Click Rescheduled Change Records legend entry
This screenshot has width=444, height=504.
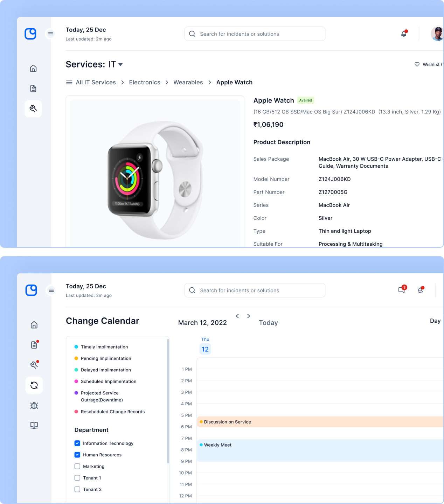point(110,412)
